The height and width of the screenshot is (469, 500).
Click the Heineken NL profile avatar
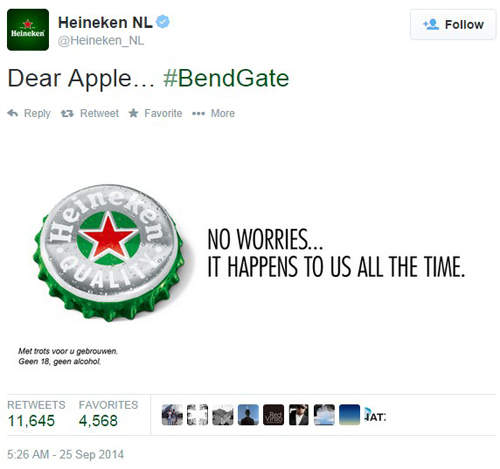click(x=28, y=30)
